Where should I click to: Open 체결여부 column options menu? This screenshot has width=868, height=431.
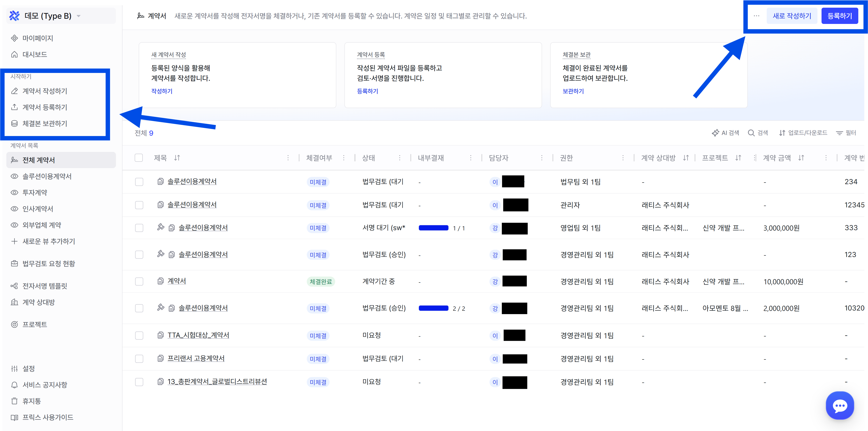(x=344, y=158)
